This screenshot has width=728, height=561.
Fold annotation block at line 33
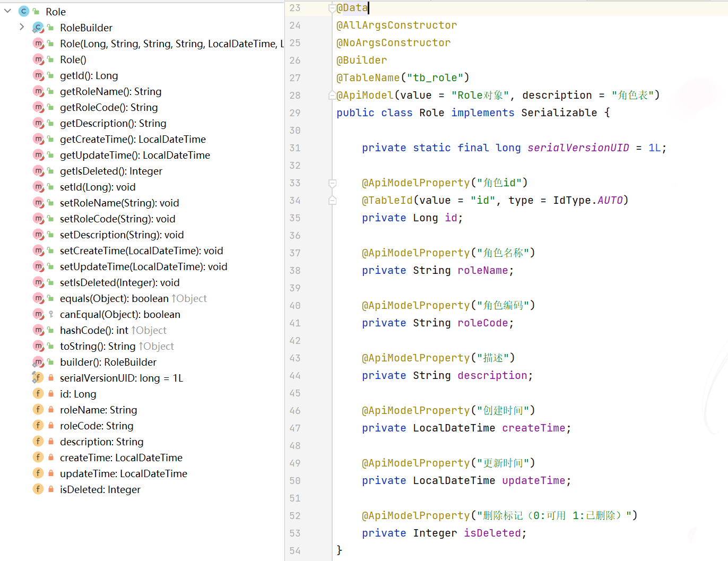332,183
